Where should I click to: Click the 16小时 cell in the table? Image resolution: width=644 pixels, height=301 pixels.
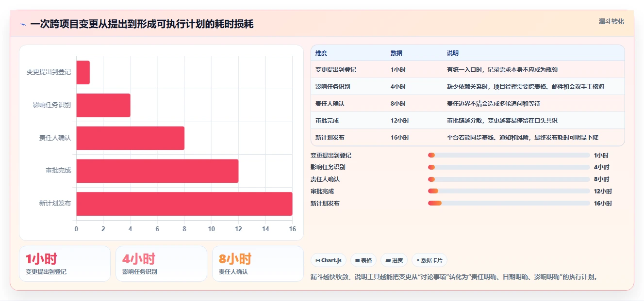400,138
